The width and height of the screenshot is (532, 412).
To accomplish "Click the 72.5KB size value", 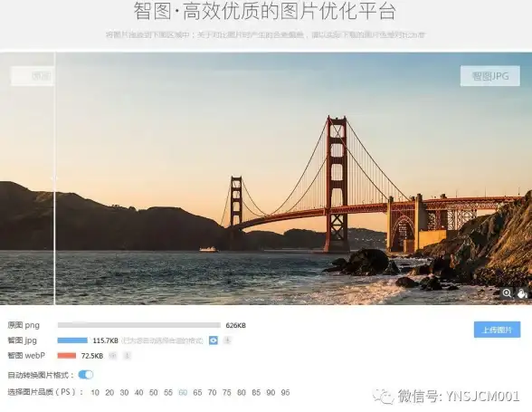I will click(x=92, y=356).
